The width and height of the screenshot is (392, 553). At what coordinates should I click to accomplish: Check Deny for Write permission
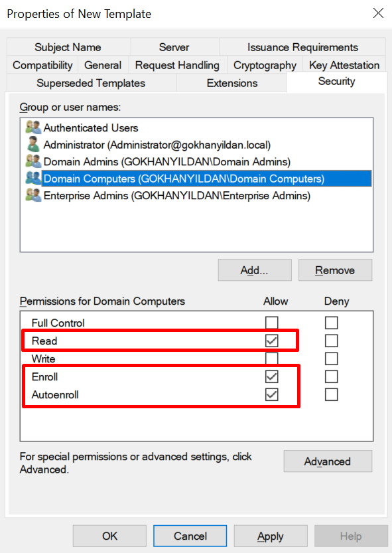coord(332,358)
